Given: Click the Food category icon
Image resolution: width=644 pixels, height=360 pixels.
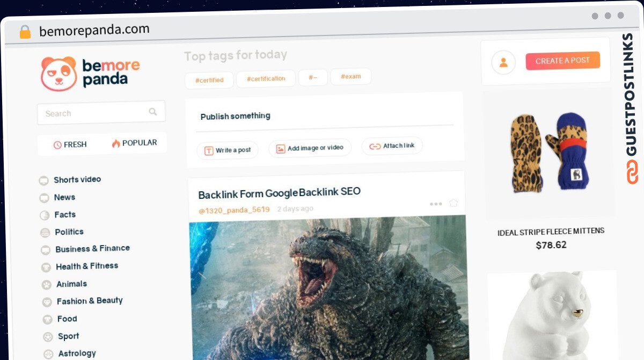Looking at the screenshot, I should 48,320.
